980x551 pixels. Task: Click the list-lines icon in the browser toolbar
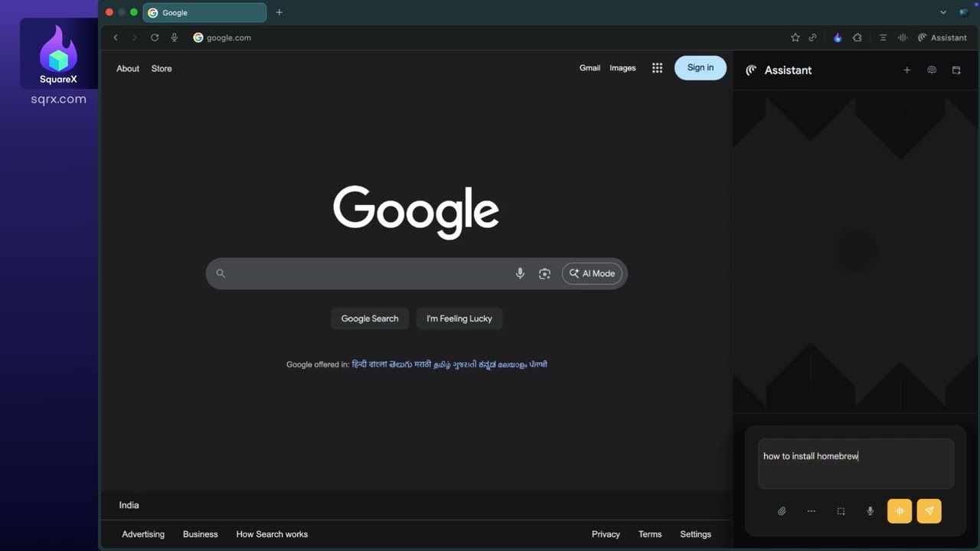(883, 37)
